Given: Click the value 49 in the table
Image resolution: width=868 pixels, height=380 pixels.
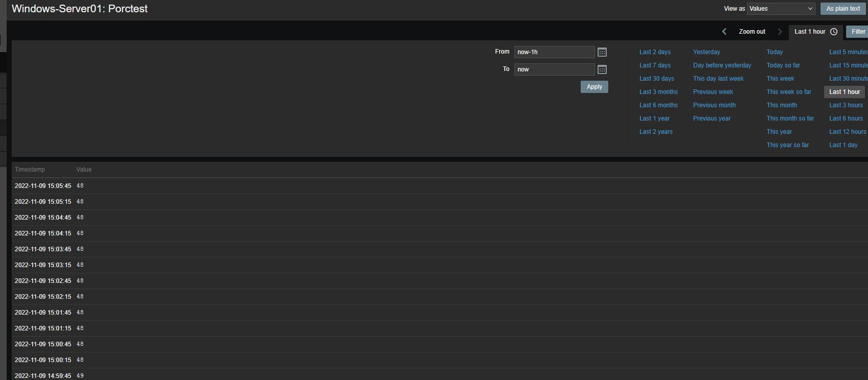Looking at the screenshot, I should (80, 376).
